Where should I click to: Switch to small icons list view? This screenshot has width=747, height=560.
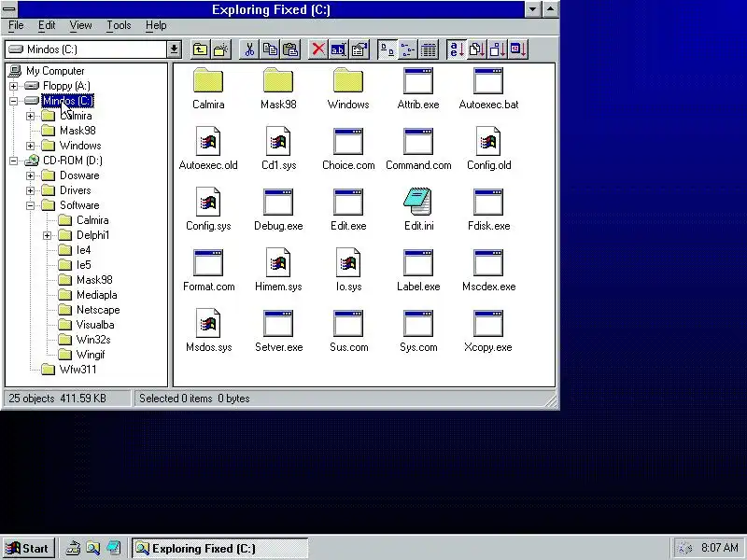coord(408,49)
